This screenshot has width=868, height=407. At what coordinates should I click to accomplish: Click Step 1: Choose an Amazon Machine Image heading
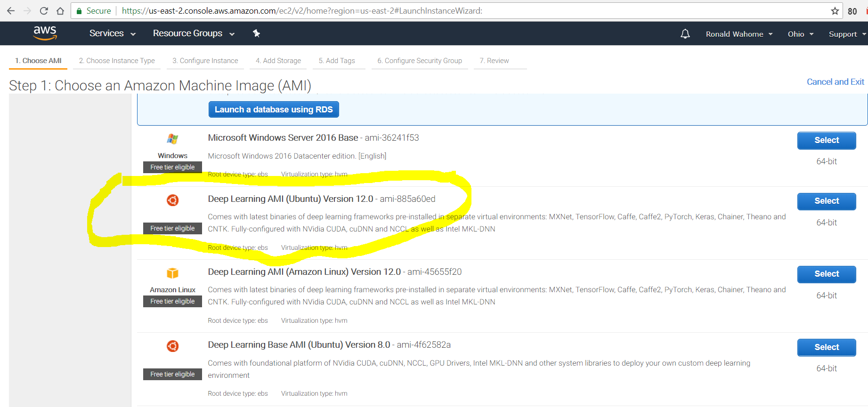click(160, 86)
